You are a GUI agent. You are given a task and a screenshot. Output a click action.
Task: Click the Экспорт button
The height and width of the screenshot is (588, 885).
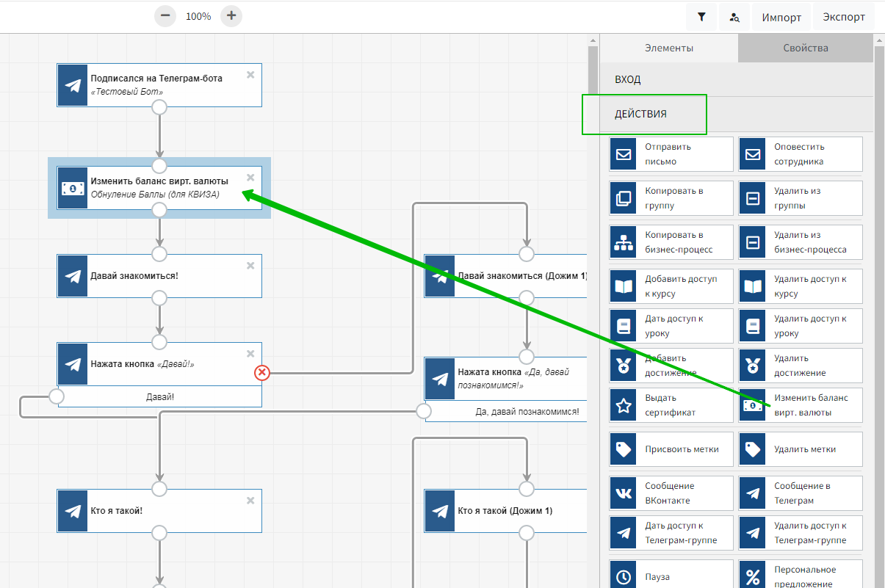pyautogui.click(x=844, y=17)
